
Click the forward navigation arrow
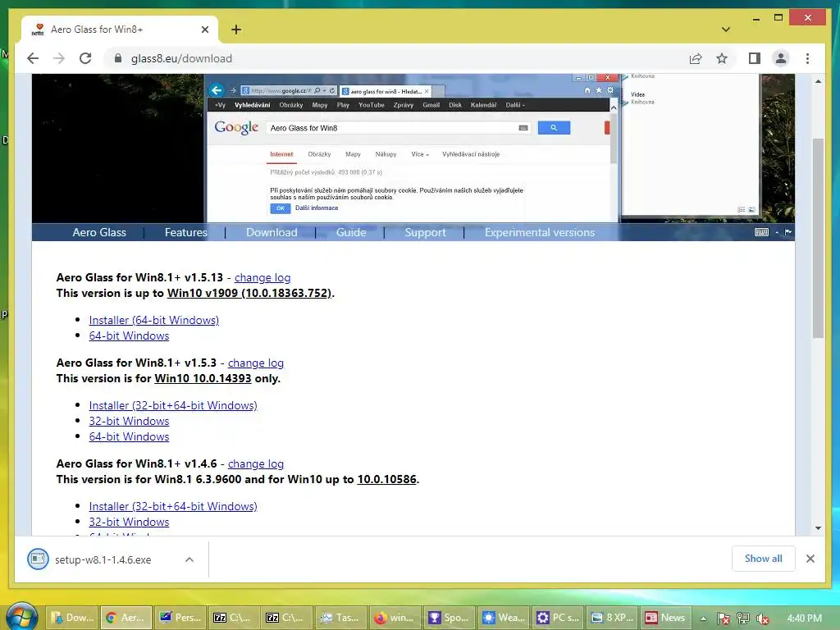[59, 58]
